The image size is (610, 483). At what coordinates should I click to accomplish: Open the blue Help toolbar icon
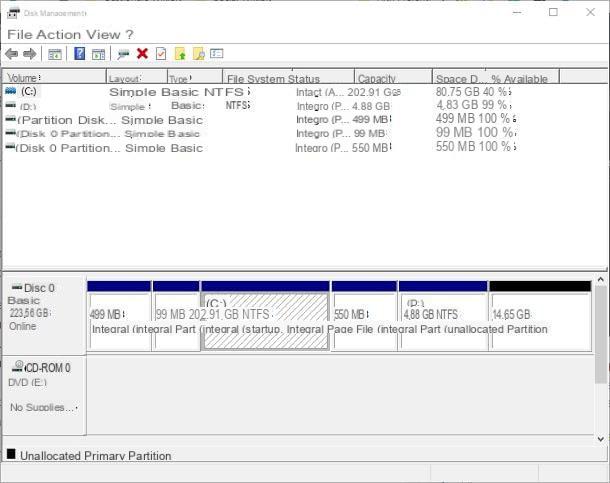coord(79,53)
